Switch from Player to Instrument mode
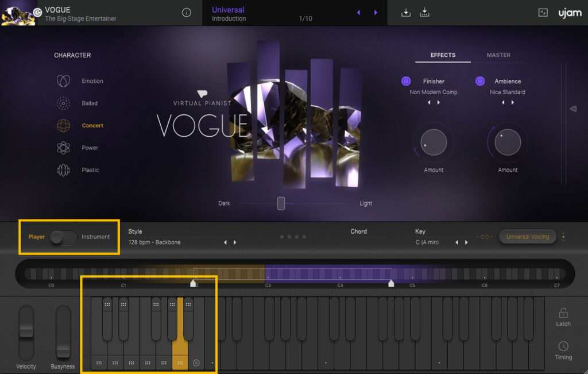The height and width of the screenshot is (374, 588). pyautogui.click(x=64, y=237)
